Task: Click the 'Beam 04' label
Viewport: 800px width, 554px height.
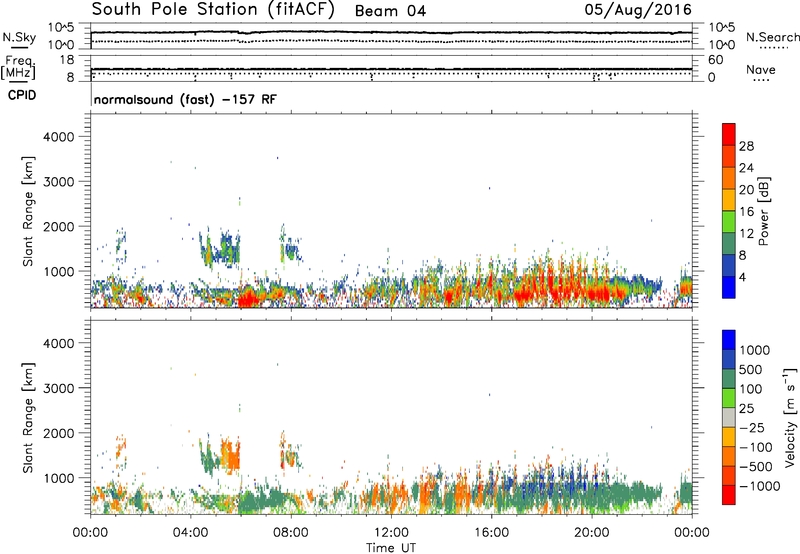Action: click(390, 11)
